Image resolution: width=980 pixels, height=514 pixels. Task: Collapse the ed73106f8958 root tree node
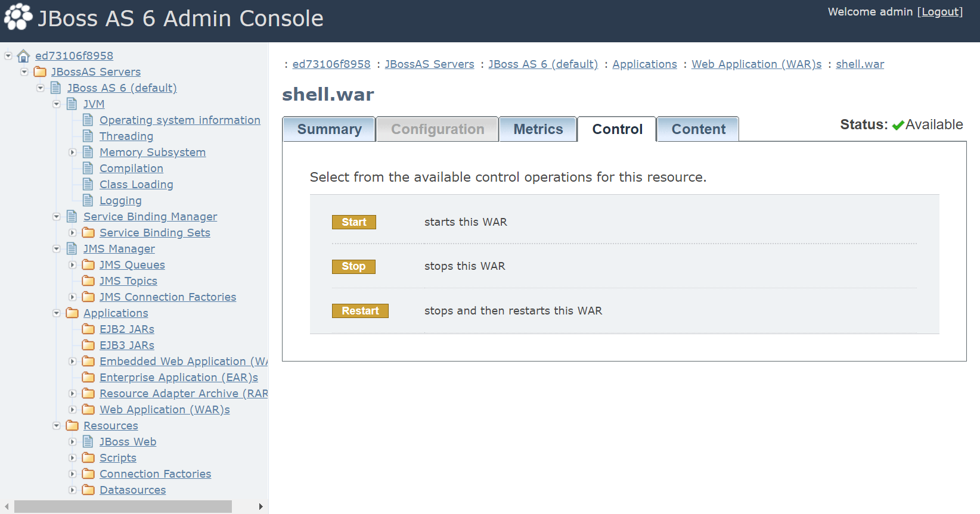click(8, 56)
